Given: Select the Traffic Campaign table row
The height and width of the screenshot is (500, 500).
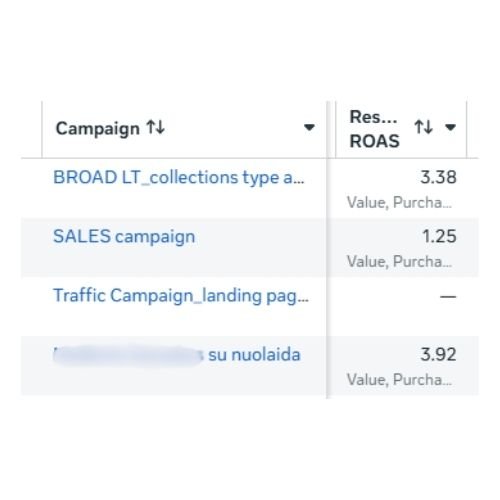Looking at the screenshot, I should (250, 307).
